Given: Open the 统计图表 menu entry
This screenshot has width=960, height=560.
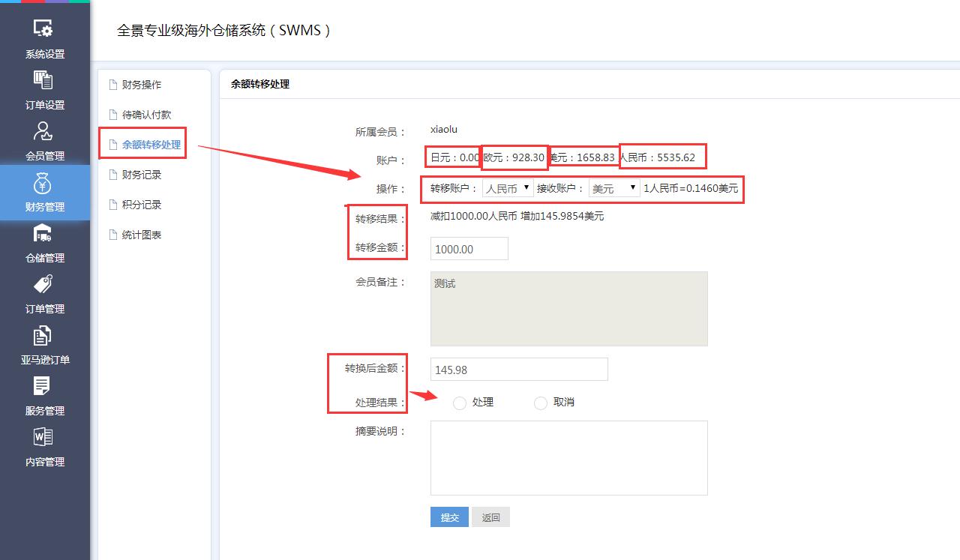Looking at the screenshot, I should pos(142,234).
